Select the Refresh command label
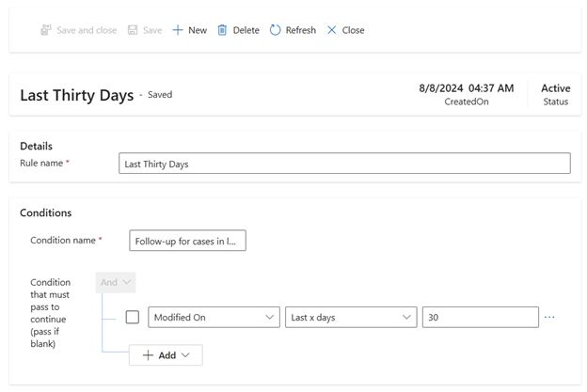The width and height of the screenshot is (587, 392). point(300,30)
